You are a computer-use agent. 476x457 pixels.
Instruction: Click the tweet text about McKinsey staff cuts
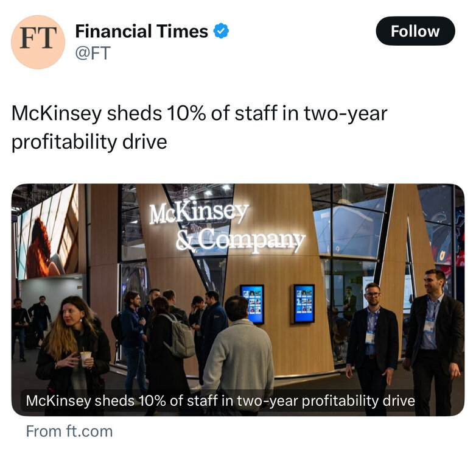pyautogui.click(x=200, y=114)
